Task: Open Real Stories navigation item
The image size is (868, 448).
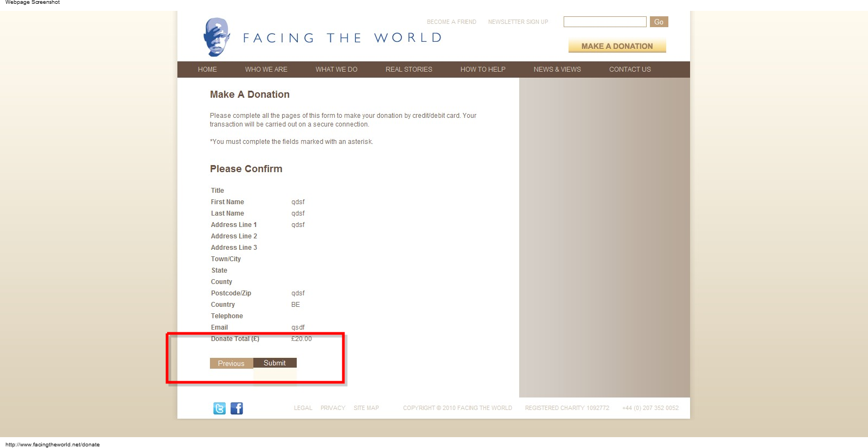Action: point(409,70)
